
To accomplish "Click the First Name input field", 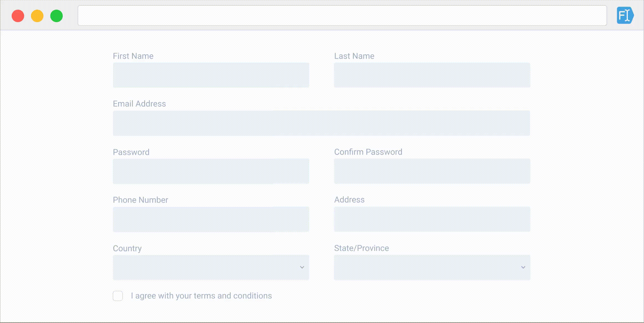I will (x=211, y=75).
